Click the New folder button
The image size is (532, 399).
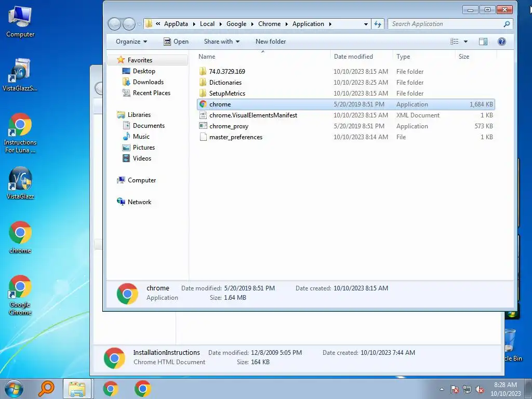pos(270,42)
